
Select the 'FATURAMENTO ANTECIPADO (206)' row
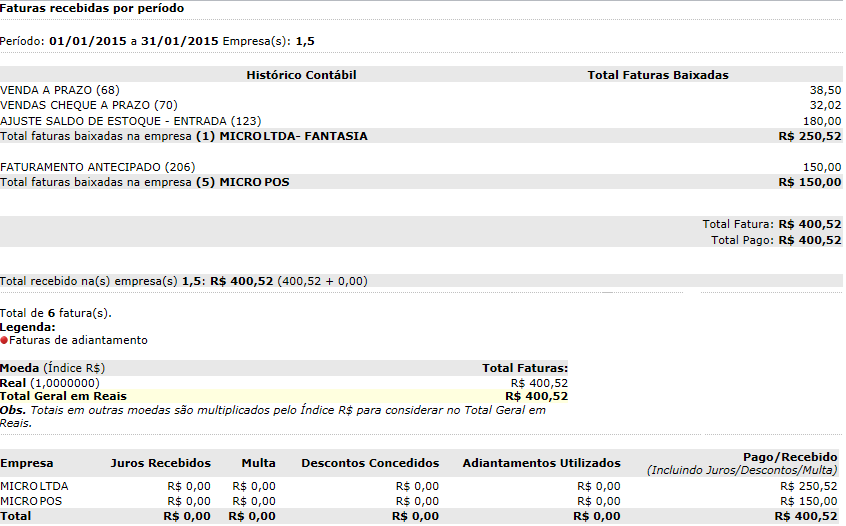(421, 167)
